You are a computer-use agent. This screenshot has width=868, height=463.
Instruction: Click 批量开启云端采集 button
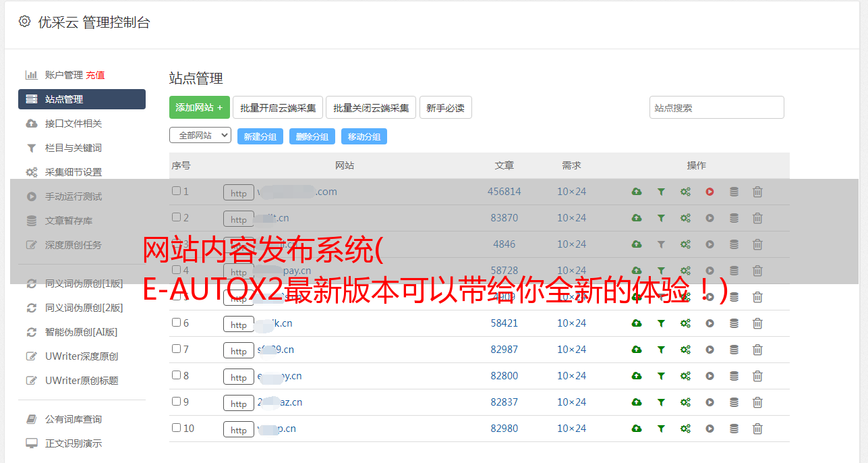pos(278,107)
